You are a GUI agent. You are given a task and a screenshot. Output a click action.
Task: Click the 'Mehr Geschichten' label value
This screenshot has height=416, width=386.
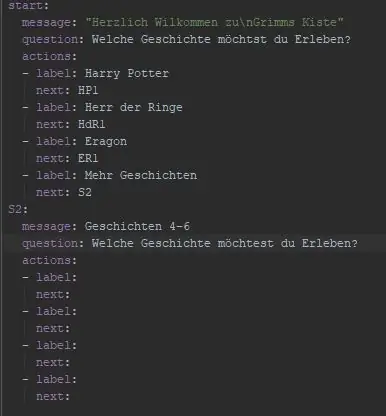pos(141,175)
